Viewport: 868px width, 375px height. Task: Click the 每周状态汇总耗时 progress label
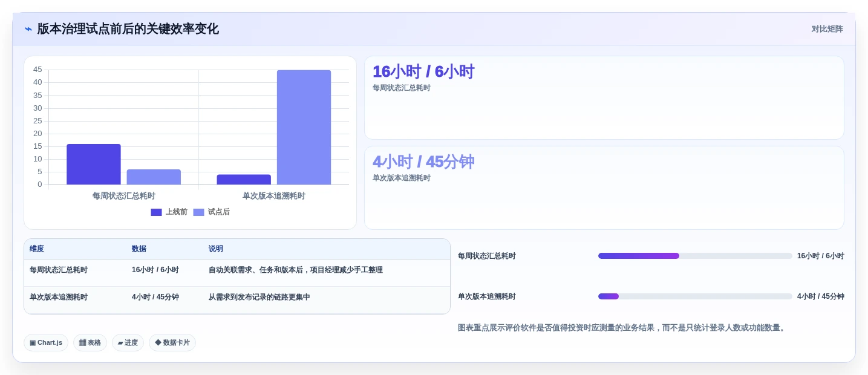(x=487, y=256)
